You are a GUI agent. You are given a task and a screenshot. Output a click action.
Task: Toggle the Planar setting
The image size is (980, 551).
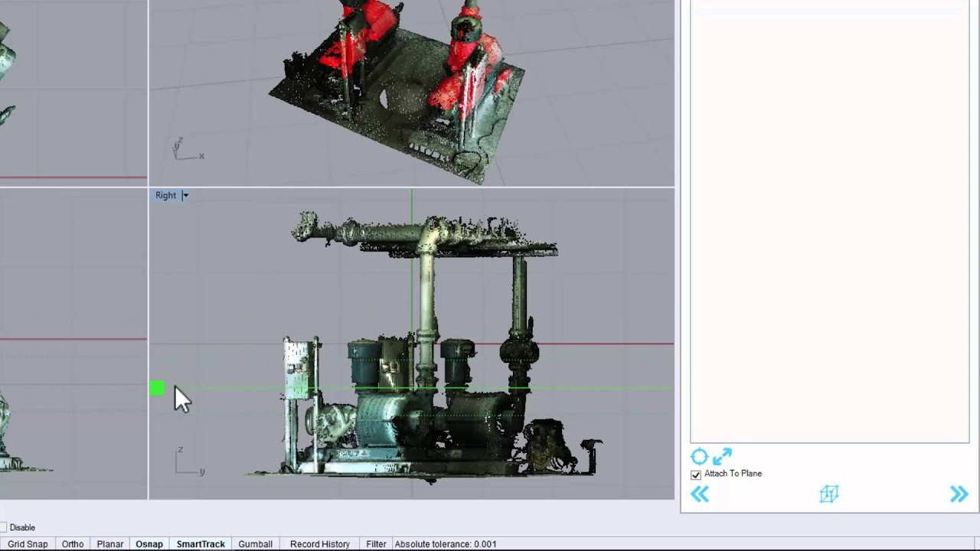[x=110, y=544]
